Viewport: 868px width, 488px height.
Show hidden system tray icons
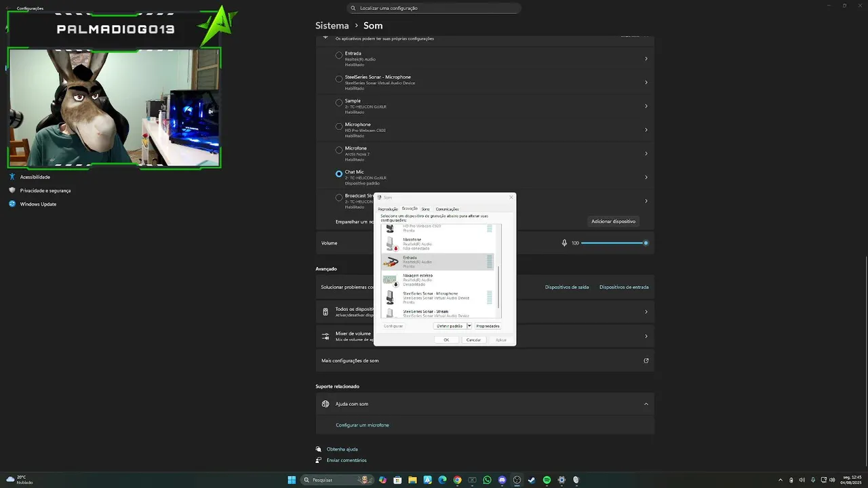pyautogui.click(x=780, y=480)
